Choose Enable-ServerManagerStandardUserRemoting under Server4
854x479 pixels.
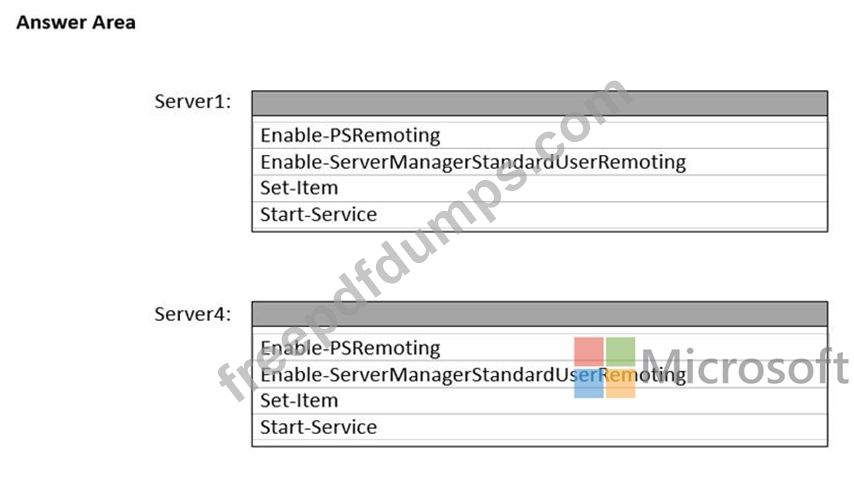473,374
